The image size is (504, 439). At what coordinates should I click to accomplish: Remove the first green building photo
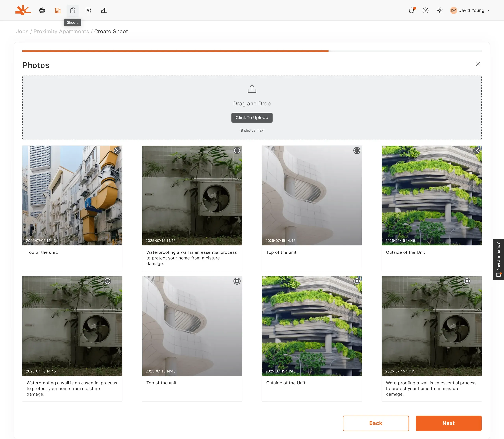coord(477,150)
